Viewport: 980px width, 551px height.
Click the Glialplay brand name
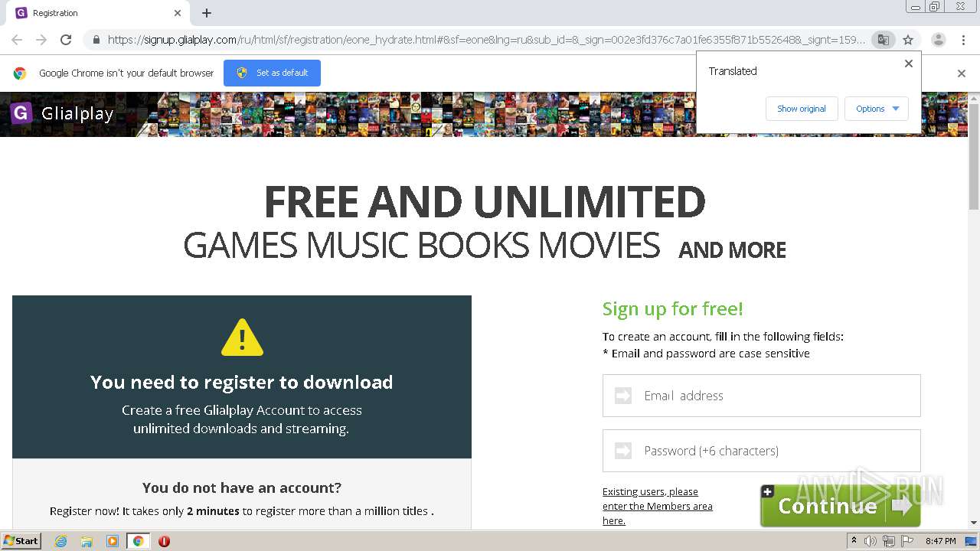coord(77,114)
